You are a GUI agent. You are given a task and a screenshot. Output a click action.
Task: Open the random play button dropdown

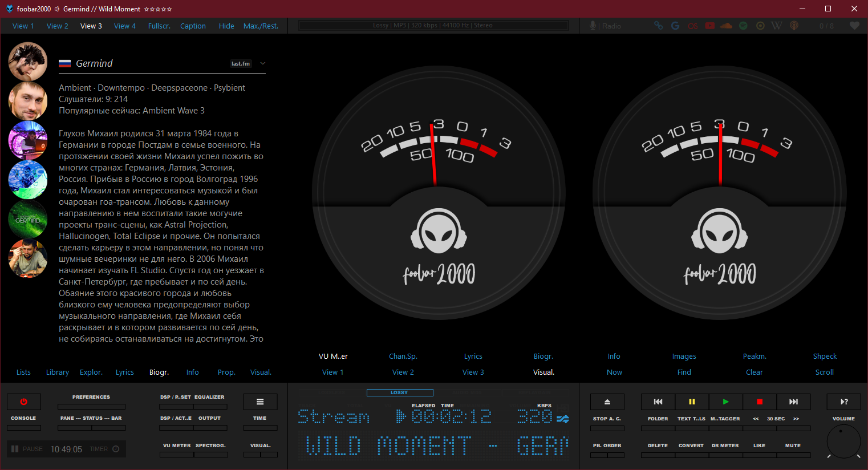tap(843, 402)
